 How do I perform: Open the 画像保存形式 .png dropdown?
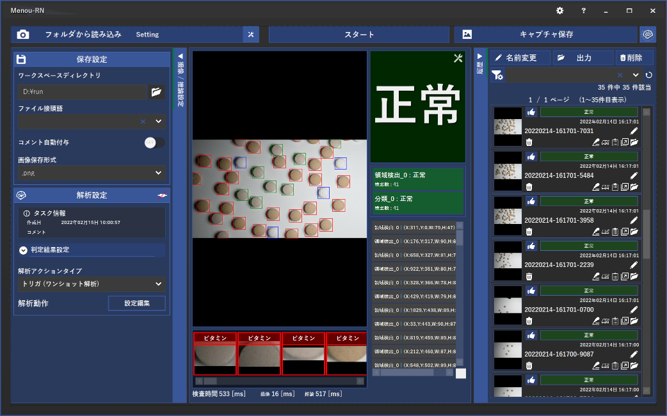(x=91, y=173)
